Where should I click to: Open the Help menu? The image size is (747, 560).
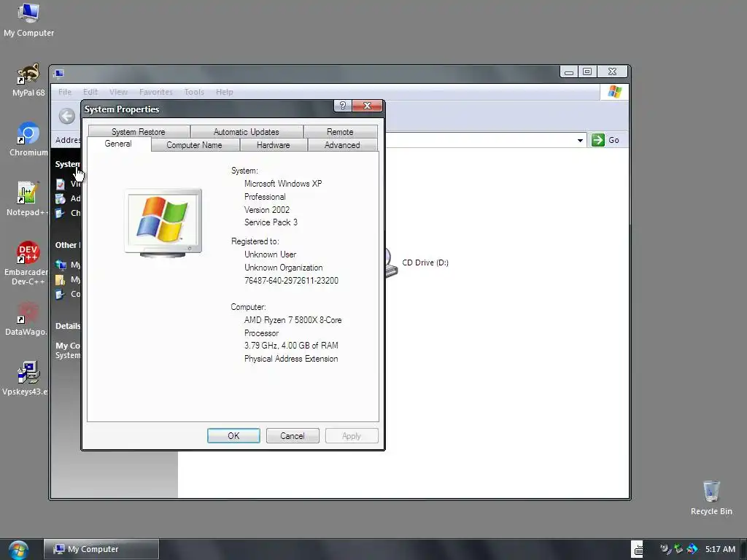[x=225, y=92]
